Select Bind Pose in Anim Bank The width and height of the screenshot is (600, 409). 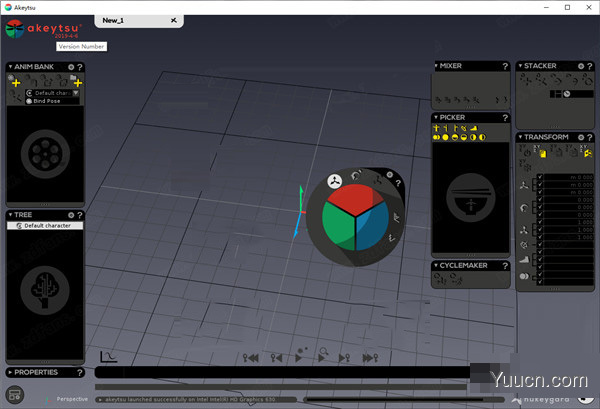[x=48, y=101]
